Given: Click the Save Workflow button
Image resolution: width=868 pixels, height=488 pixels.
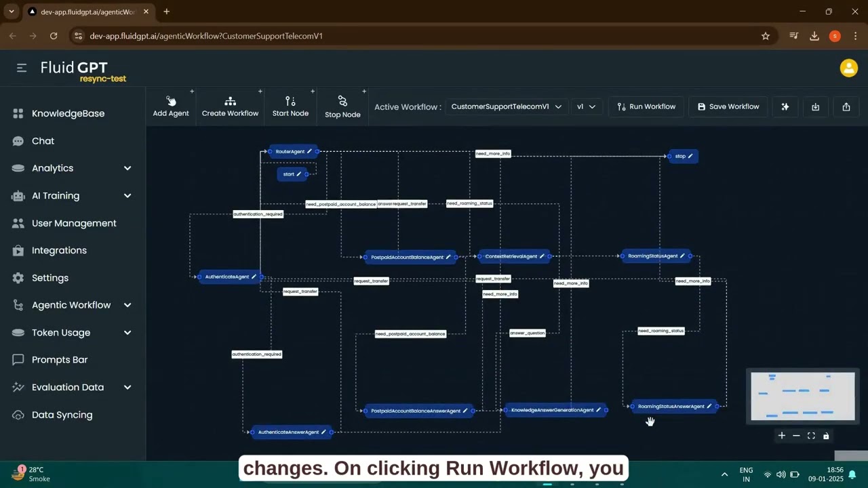Looking at the screenshot, I should 728,106.
